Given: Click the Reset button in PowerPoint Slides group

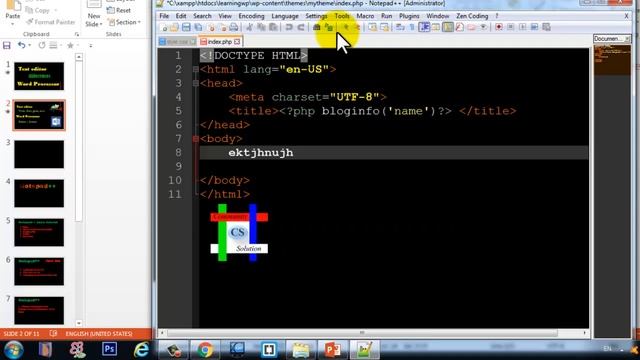Looking at the screenshot, I should tap(119, 10).
